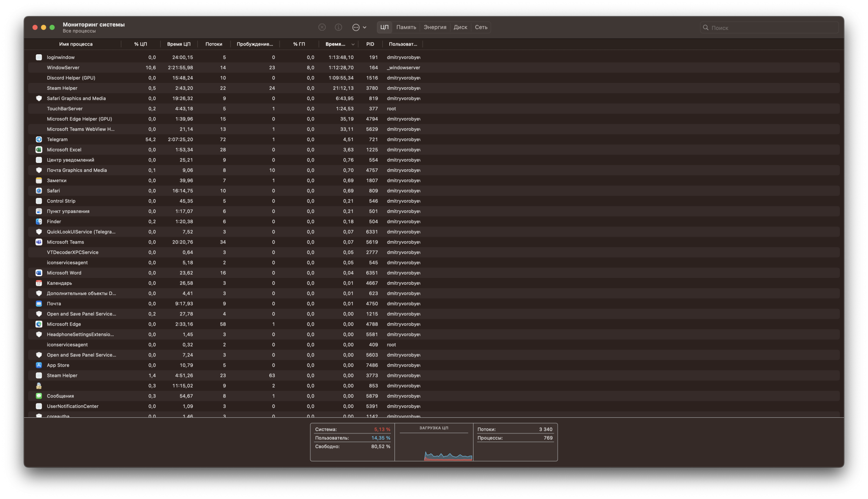This screenshot has height=499, width=868.
Task: Open the Диск tab
Action: tap(460, 27)
